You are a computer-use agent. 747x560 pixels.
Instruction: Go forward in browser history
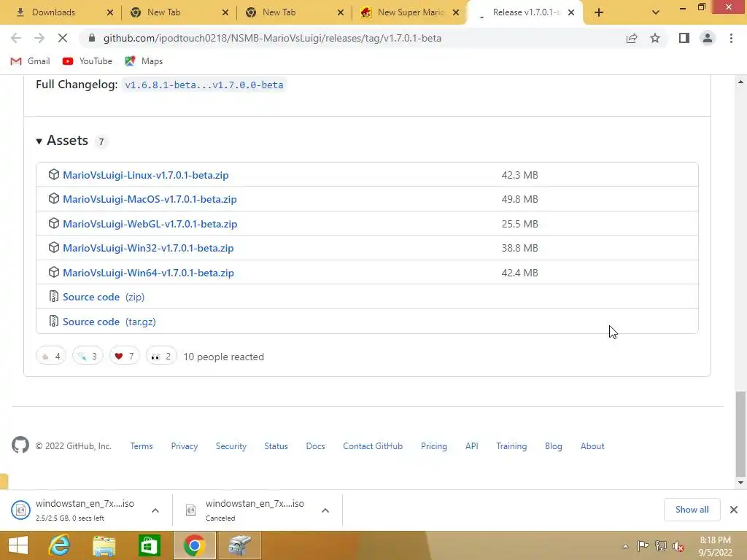[x=39, y=38]
